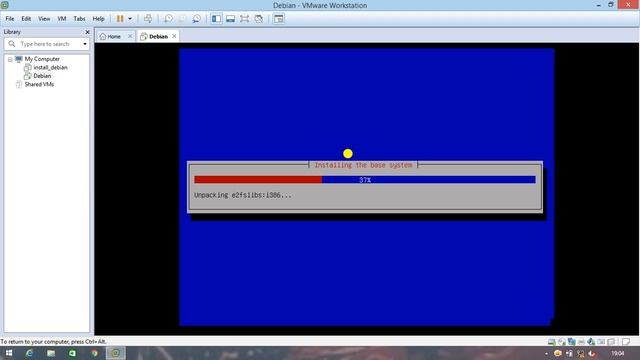Select Shared VMs in the Library

(x=39, y=84)
